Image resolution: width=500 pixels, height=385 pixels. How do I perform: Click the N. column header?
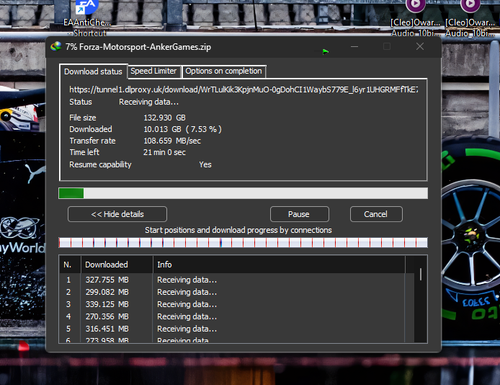pos(70,265)
